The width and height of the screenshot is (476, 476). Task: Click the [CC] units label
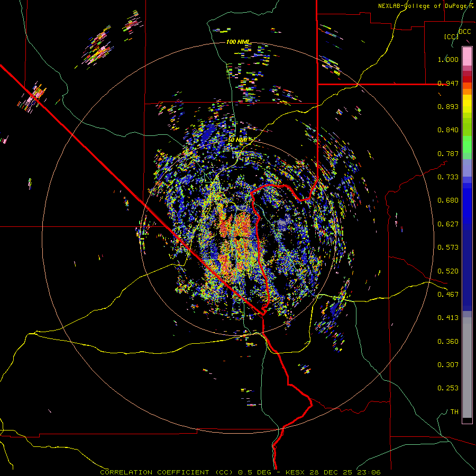pos(451,36)
